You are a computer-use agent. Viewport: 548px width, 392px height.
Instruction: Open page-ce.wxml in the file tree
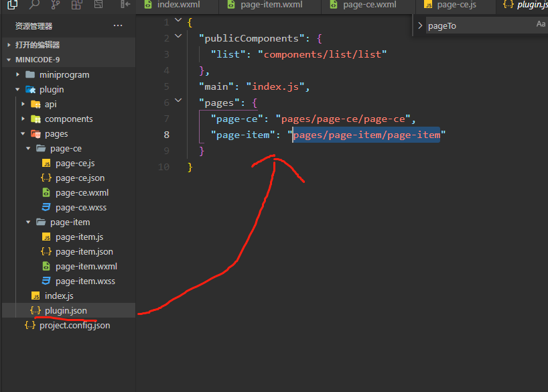pos(82,193)
